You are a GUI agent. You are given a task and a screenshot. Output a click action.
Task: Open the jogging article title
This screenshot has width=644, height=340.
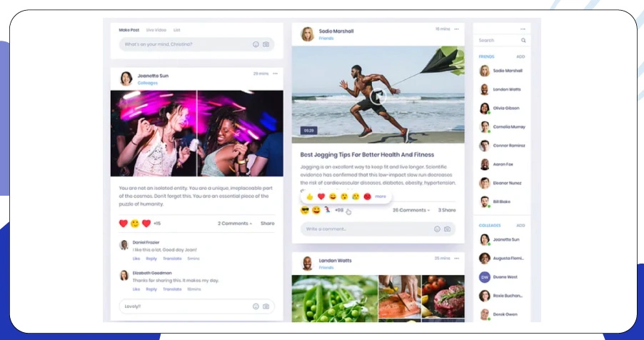click(367, 155)
